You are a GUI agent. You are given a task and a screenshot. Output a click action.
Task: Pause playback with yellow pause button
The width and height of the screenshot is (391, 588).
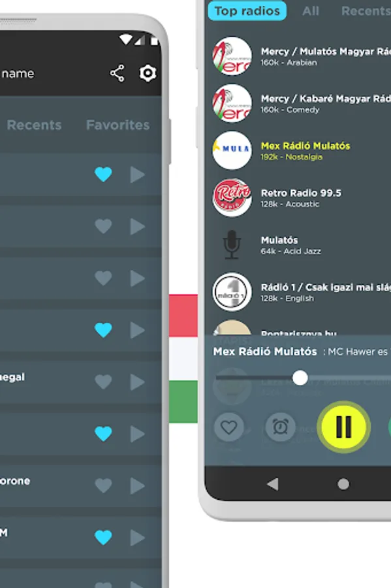pyautogui.click(x=344, y=427)
